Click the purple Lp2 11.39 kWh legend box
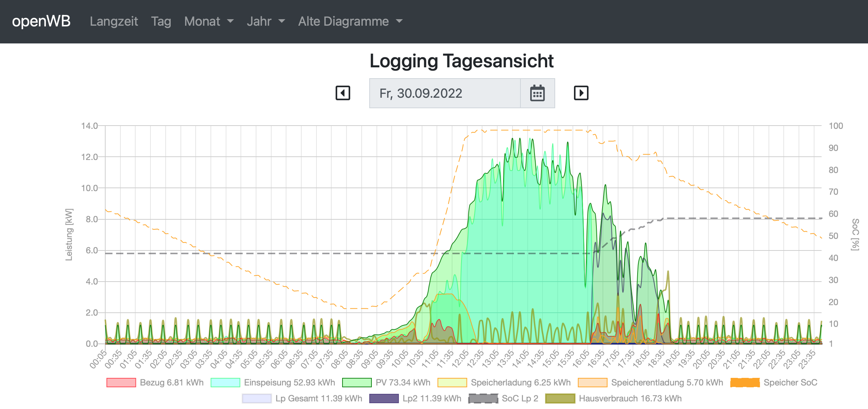 [384, 399]
